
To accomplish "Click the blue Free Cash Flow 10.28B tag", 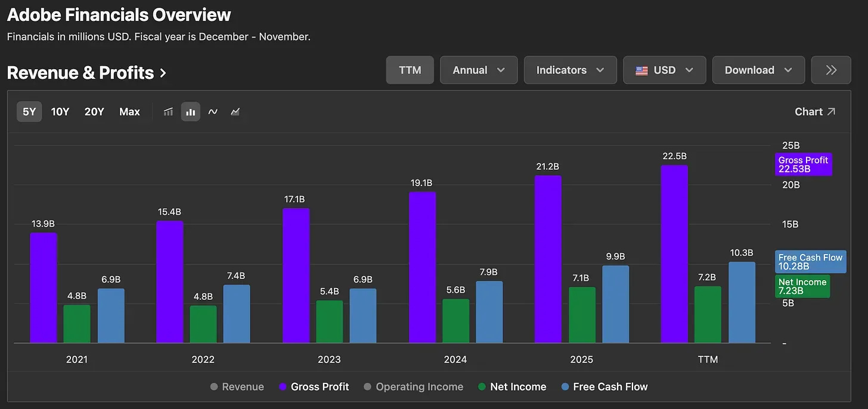I will coord(811,262).
